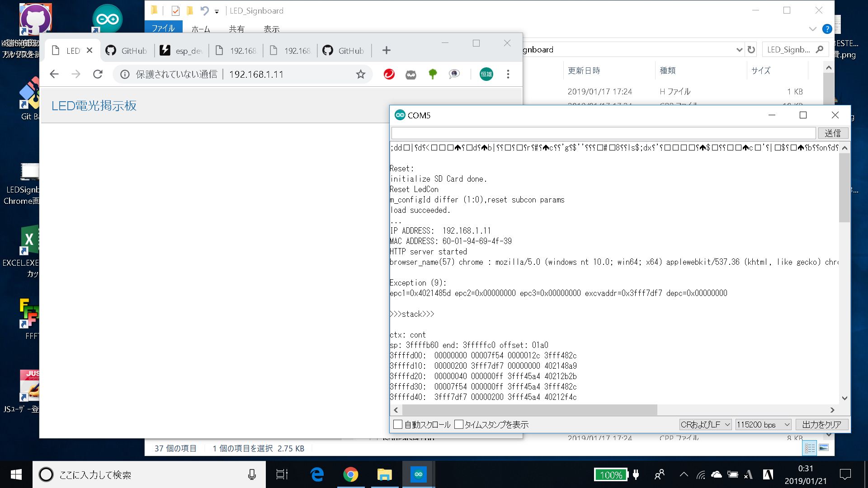Viewport: 868px width, 488px height.
Task: Bookmark page with the star icon
Action: [360, 74]
